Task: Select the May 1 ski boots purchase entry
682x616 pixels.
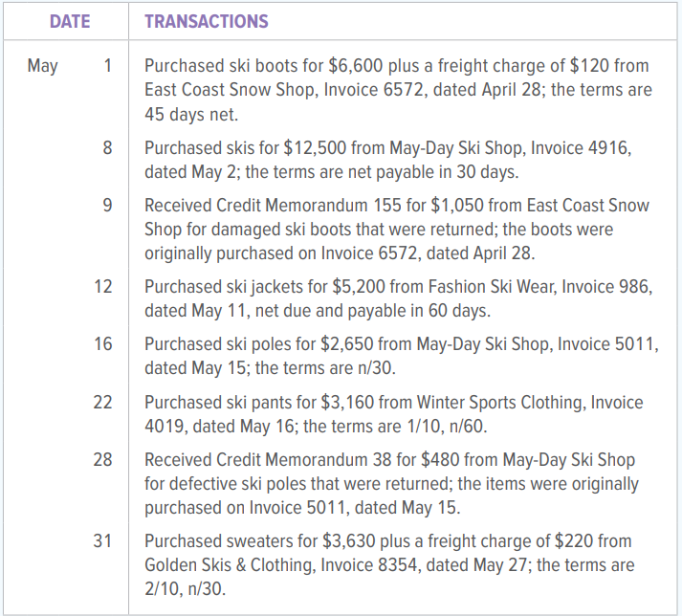Action: (398, 90)
